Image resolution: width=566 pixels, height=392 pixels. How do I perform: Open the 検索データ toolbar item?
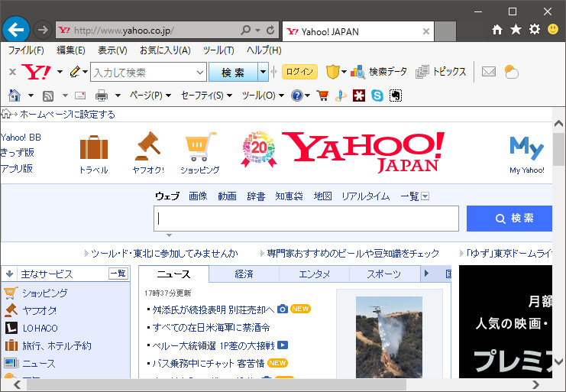(x=379, y=72)
